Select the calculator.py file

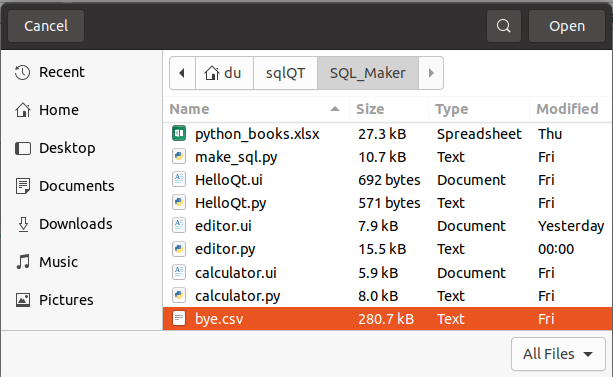pyautogui.click(x=388, y=296)
